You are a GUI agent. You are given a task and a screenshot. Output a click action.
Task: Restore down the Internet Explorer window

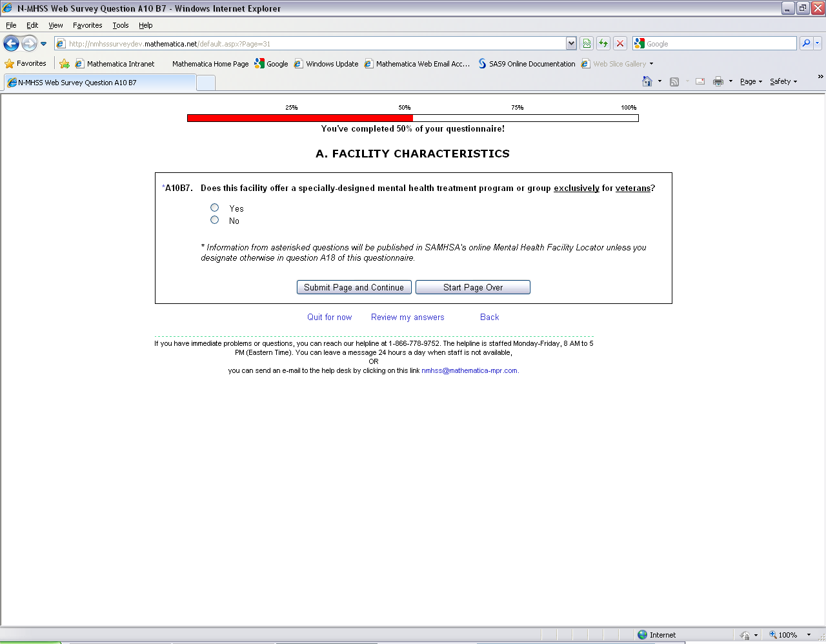803,8
